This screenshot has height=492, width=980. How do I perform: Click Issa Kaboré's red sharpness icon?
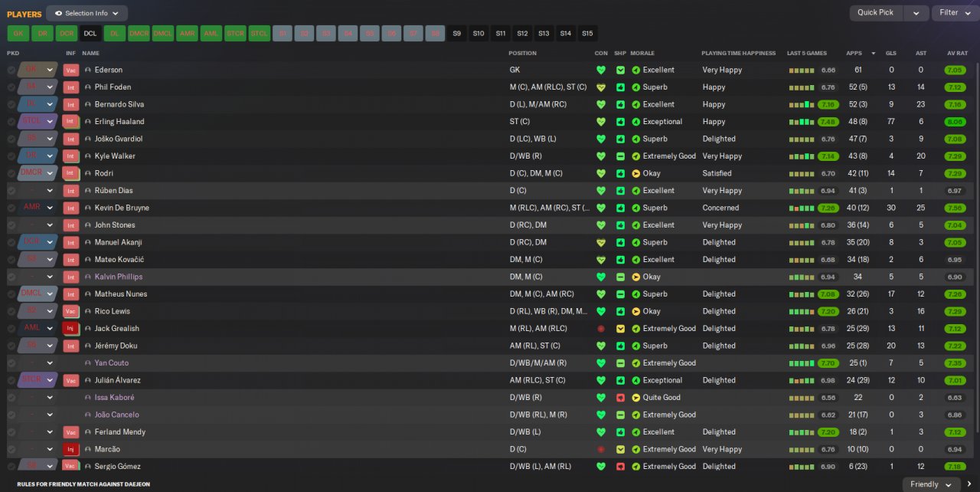(620, 398)
